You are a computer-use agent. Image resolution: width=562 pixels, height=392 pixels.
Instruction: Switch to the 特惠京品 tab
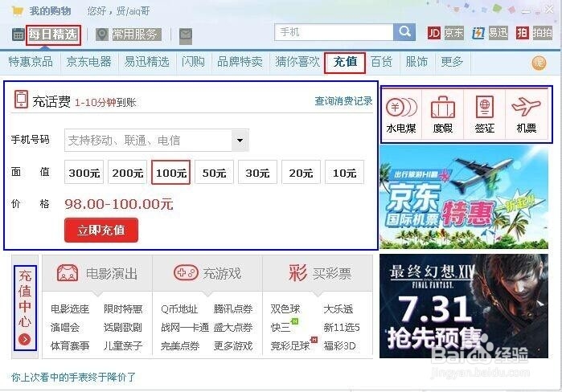(31, 62)
